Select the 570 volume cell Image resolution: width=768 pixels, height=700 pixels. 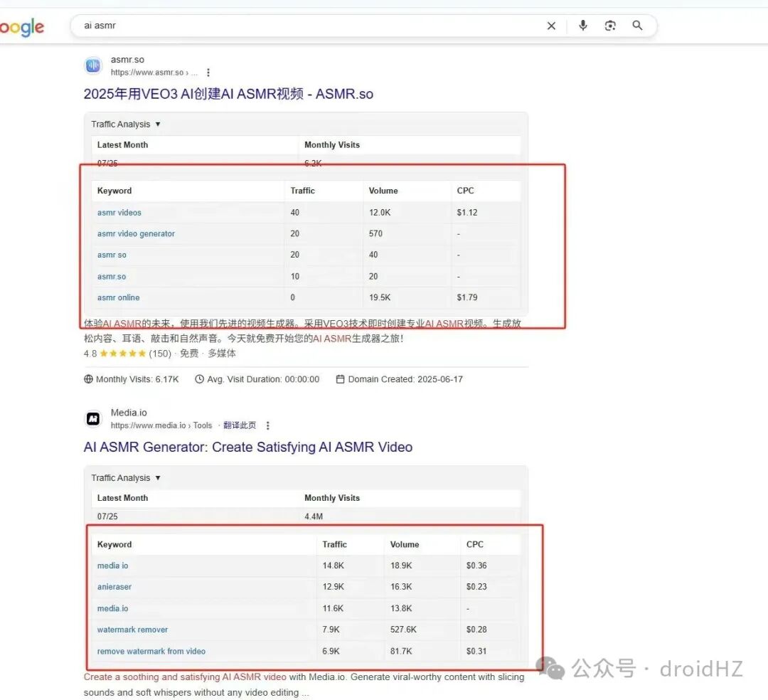tap(375, 233)
